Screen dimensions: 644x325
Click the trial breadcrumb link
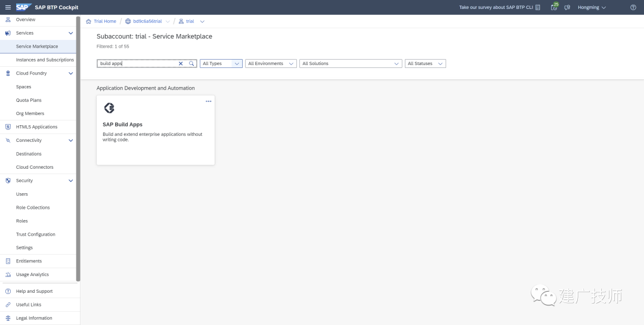[x=190, y=21]
